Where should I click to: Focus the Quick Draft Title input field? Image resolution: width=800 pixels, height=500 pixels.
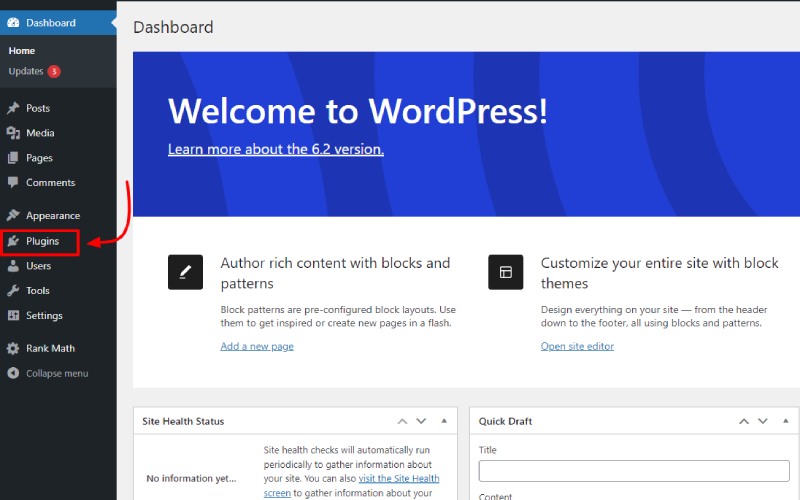[634, 471]
